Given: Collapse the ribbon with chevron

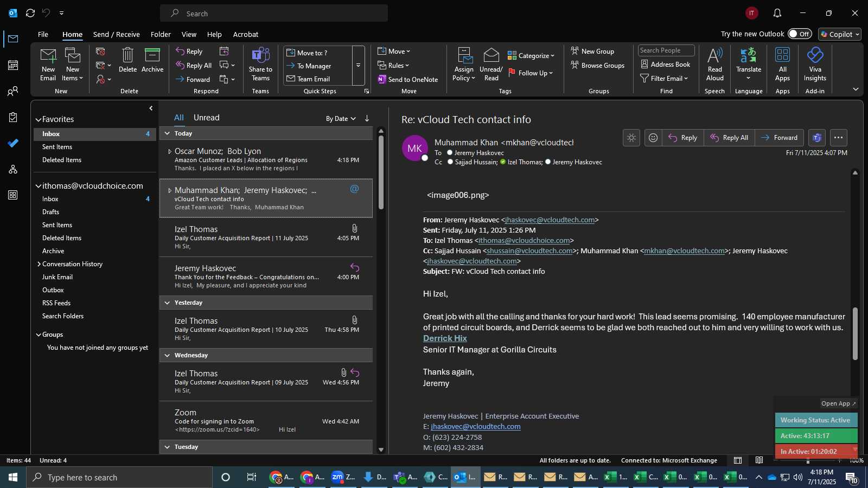Looking at the screenshot, I should click(856, 89).
